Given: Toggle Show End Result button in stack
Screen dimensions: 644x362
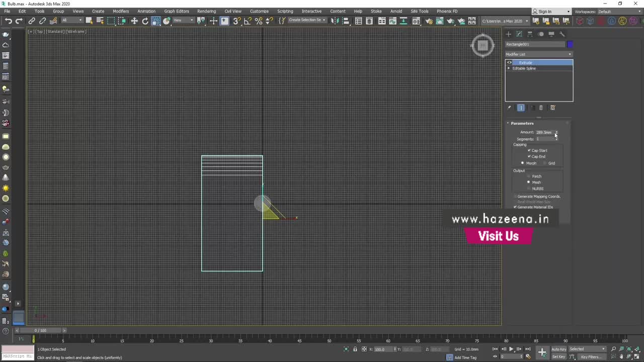Looking at the screenshot, I should tap(521, 108).
